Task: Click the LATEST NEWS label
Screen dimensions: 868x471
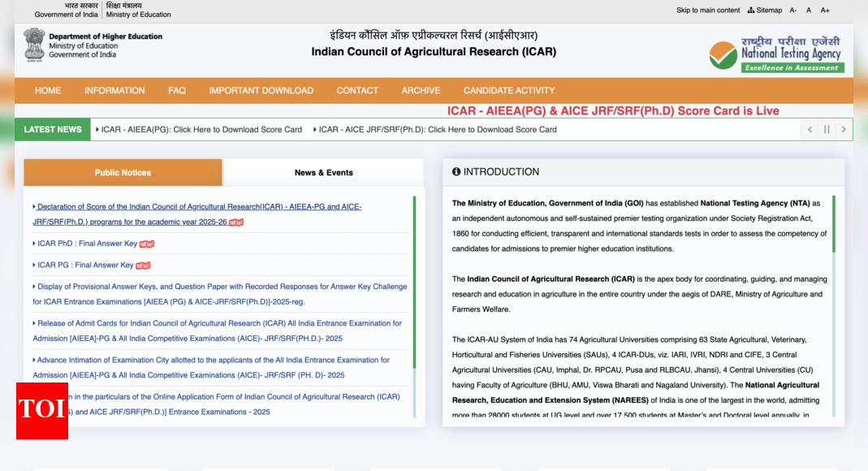Action: tap(53, 129)
